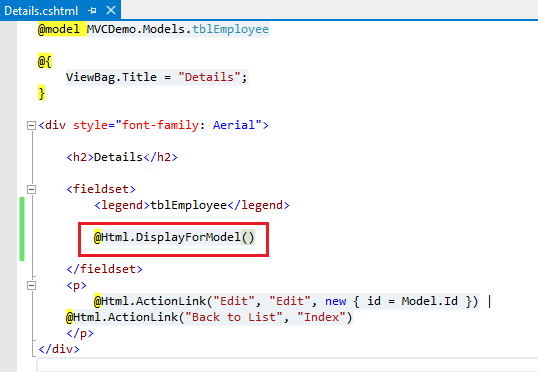This screenshot has height=372, width=538.
Task: Click the closing div tag
Action: [x=59, y=349]
